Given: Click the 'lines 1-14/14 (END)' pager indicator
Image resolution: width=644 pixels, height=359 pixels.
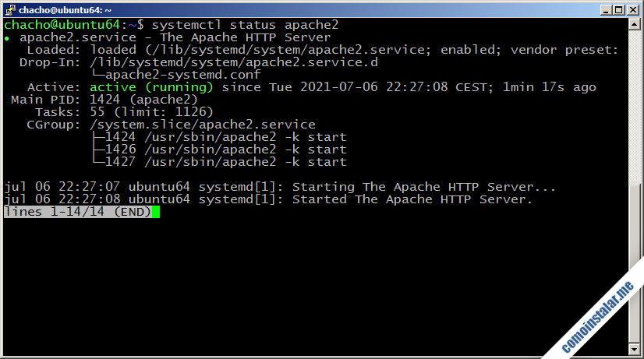Looking at the screenshot, I should [77, 212].
